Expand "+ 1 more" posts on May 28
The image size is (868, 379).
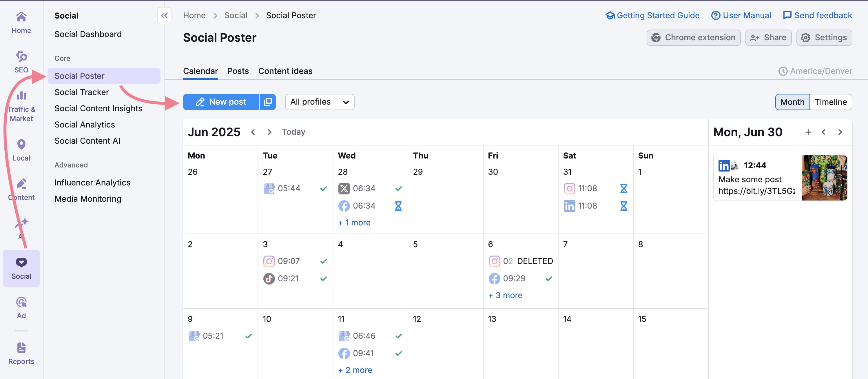(354, 222)
